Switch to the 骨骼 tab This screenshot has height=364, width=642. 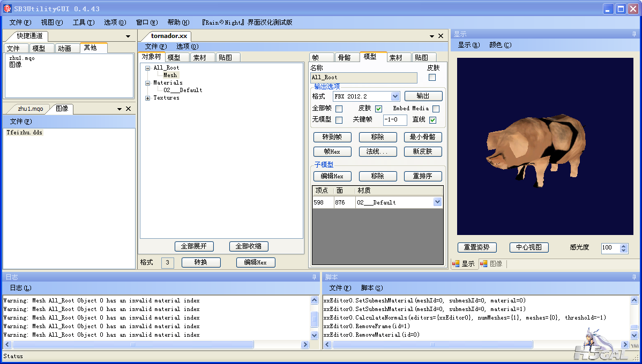(x=345, y=58)
